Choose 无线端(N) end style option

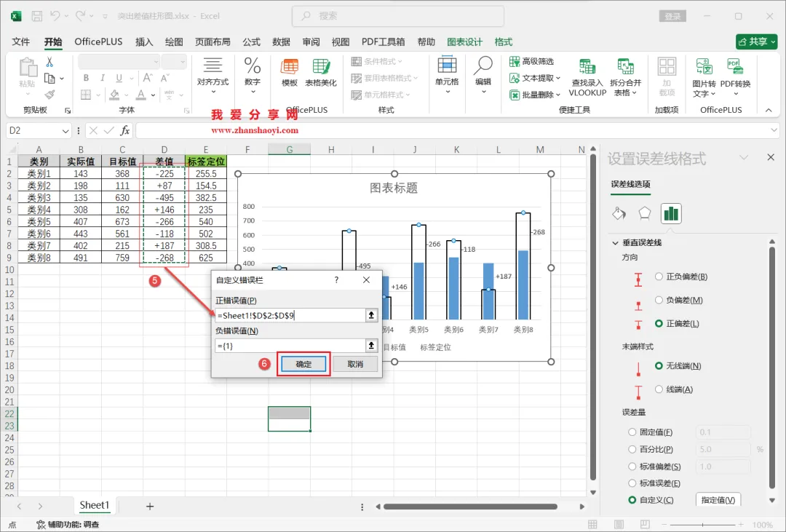pyautogui.click(x=659, y=365)
